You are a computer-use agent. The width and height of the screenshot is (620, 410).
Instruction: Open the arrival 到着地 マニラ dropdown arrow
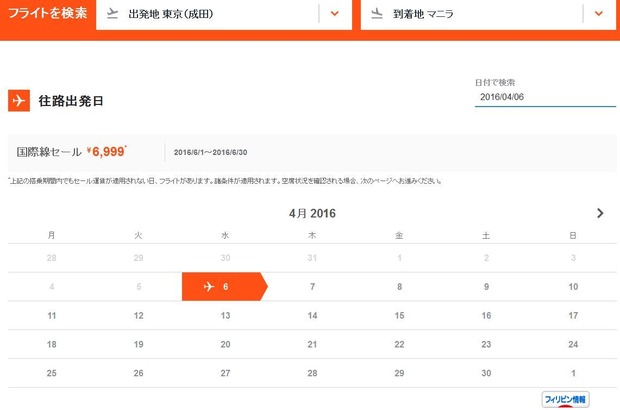(599, 14)
